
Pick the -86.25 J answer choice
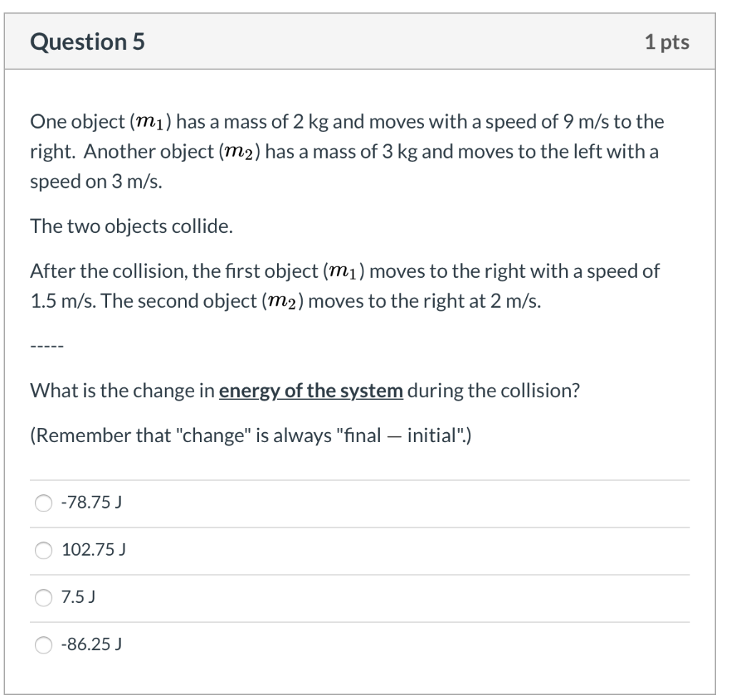tap(43, 645)
